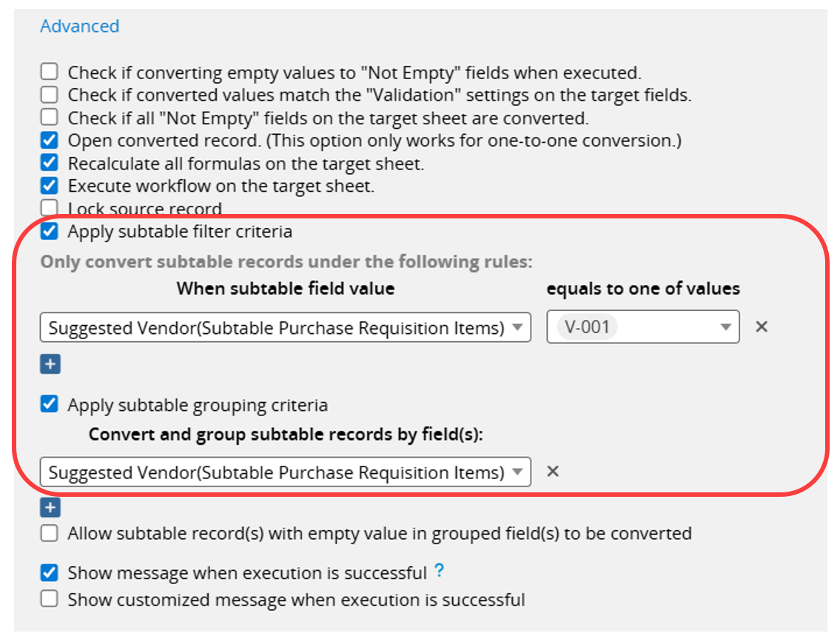Toggle Lock source record checkbox
The width and height of the screenshot is (840, 636).
[49, 208]
